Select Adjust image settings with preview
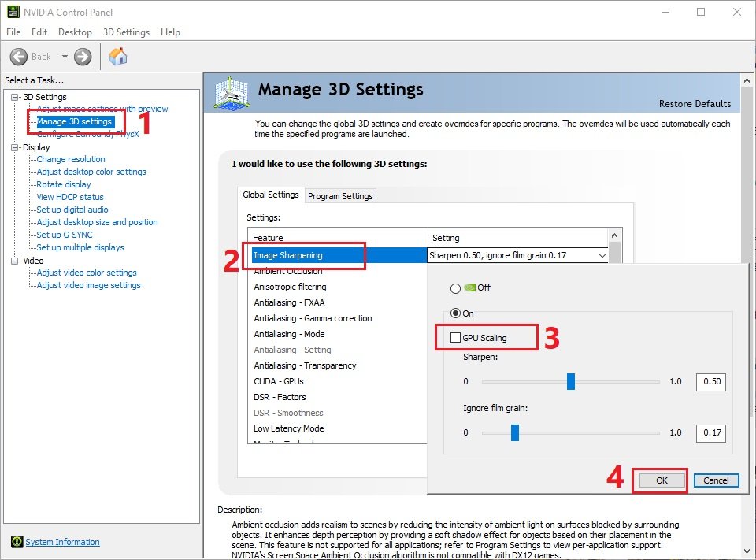This screenshot has height=560, width=756. (102, 109)
